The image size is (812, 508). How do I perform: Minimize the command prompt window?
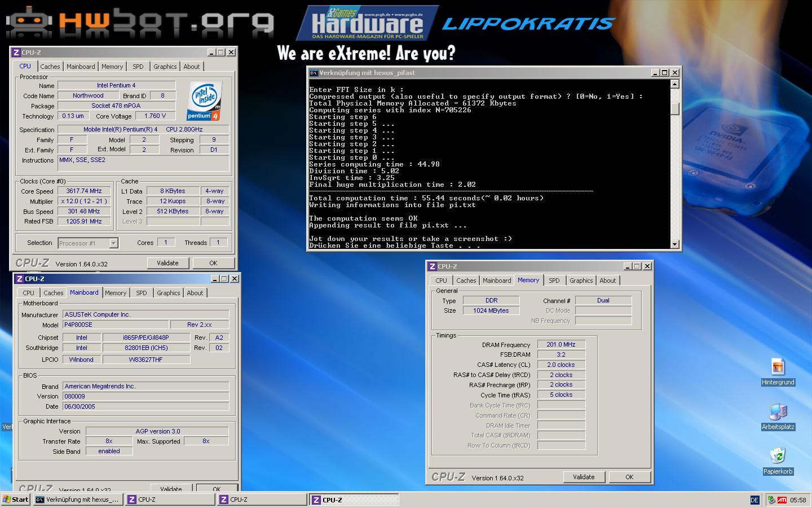655,73
